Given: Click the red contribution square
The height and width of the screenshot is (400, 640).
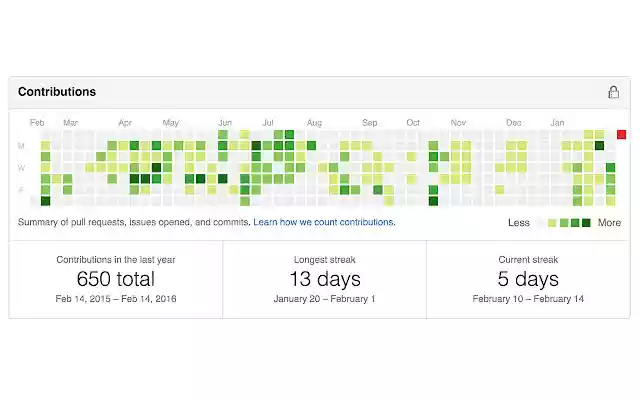Looking at the screenshot, I should [621, 134].
